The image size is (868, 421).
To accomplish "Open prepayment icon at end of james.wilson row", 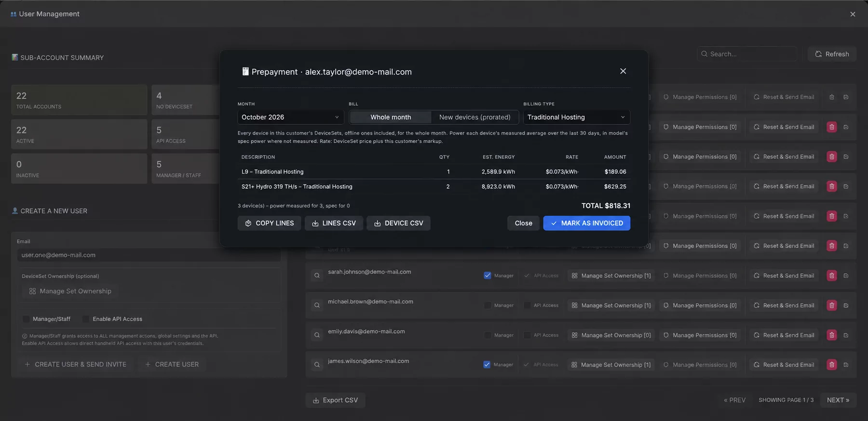I will (846, 365).
